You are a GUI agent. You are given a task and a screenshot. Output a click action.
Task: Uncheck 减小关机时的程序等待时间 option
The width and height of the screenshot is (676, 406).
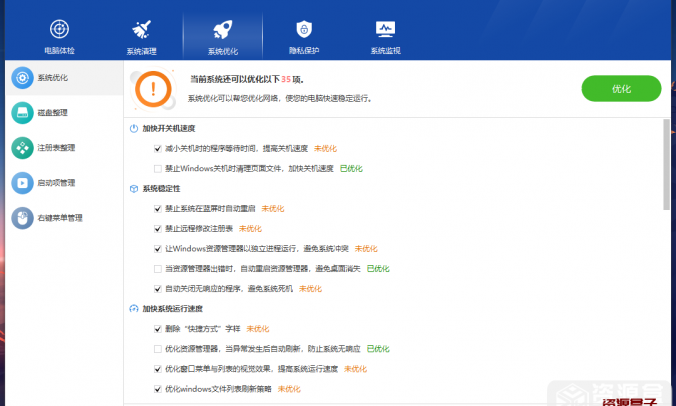(x=158, y=149)
